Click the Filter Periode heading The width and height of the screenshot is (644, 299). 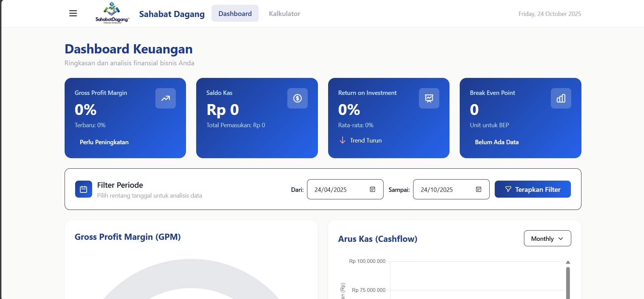120,185
